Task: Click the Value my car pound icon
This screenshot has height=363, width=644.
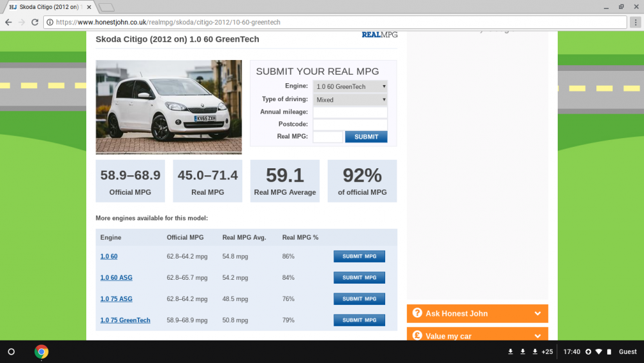Action: 417,335
